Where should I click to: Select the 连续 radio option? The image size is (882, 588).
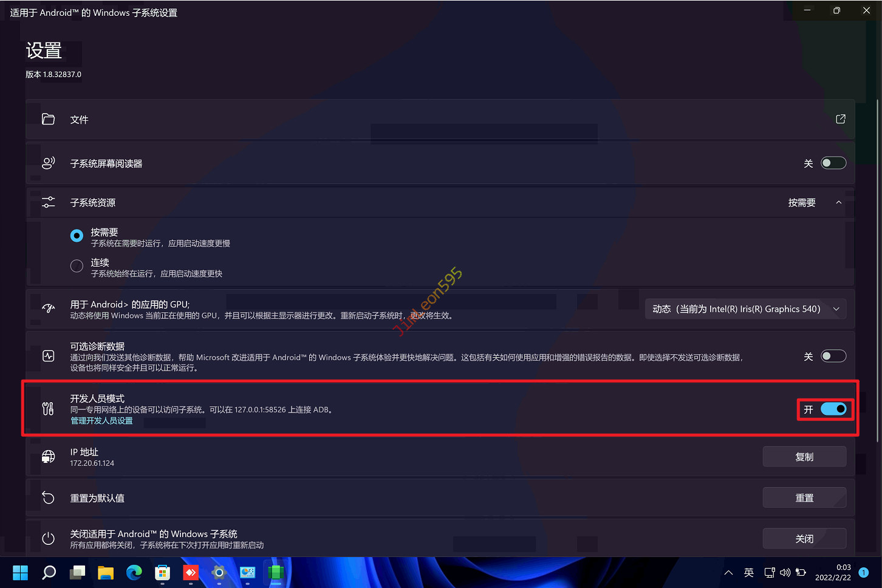pyautogui.click(x=77, y=266)
